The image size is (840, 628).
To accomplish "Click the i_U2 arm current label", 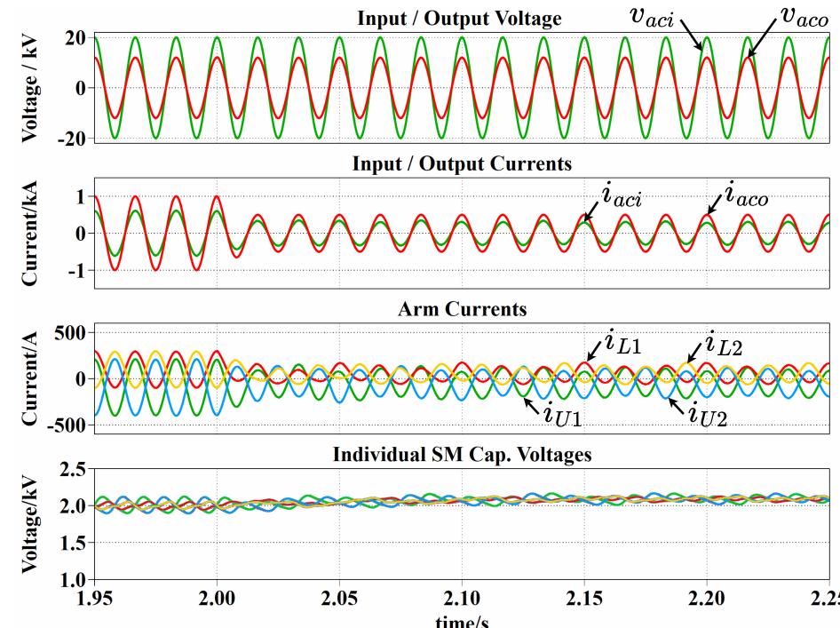I will click(709, 416).
